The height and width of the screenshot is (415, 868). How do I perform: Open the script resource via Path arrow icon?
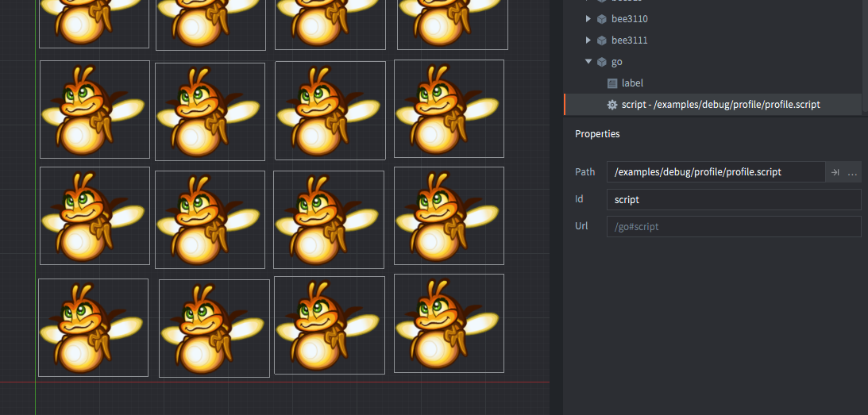click(x=835, y=172)
